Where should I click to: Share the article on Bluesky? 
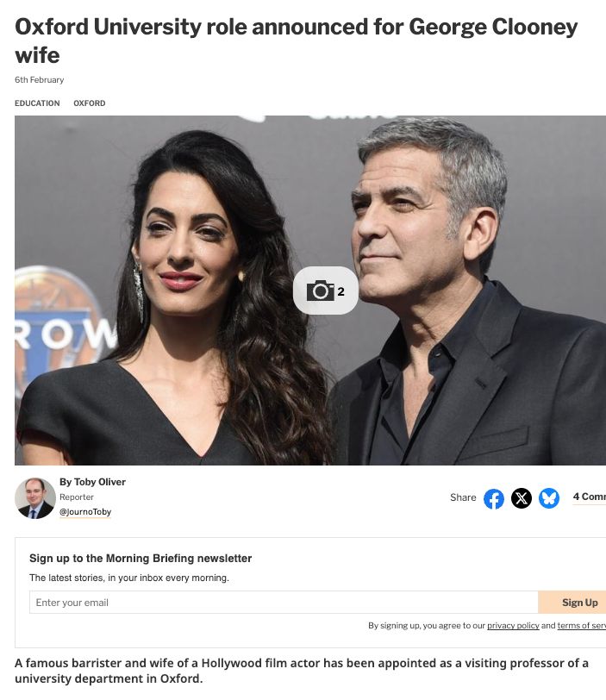pyautogui.click(x=549, y=498)
